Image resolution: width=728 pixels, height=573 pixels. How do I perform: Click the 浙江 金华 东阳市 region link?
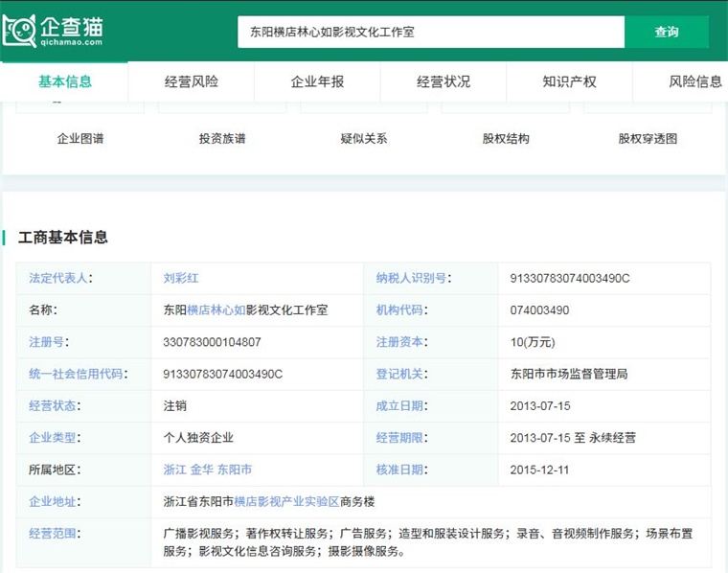click(208, 470)
